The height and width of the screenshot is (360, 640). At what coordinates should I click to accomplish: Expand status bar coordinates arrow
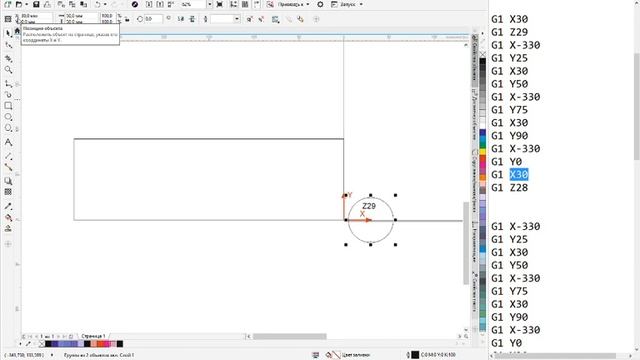coord(51,355)
